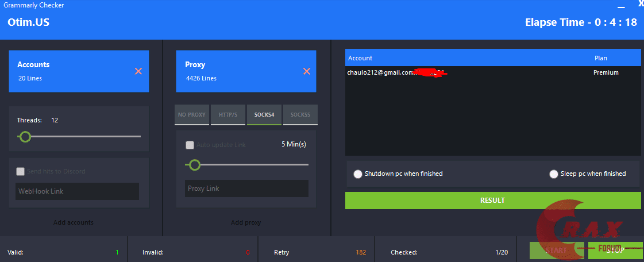Minimize the Grammarly Checker window
This screenshot has width=644, height=262.
point(621,6)
